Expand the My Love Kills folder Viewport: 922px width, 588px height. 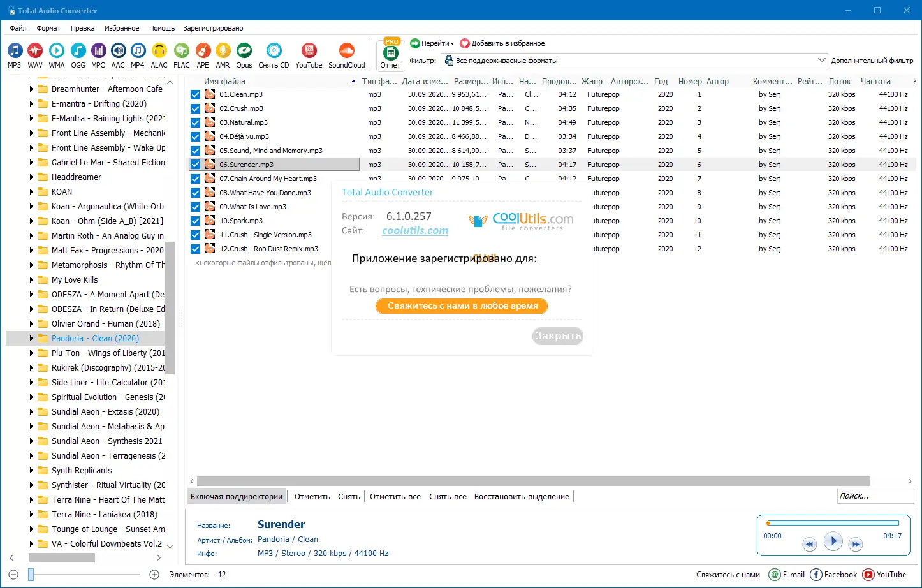(31, 280)
